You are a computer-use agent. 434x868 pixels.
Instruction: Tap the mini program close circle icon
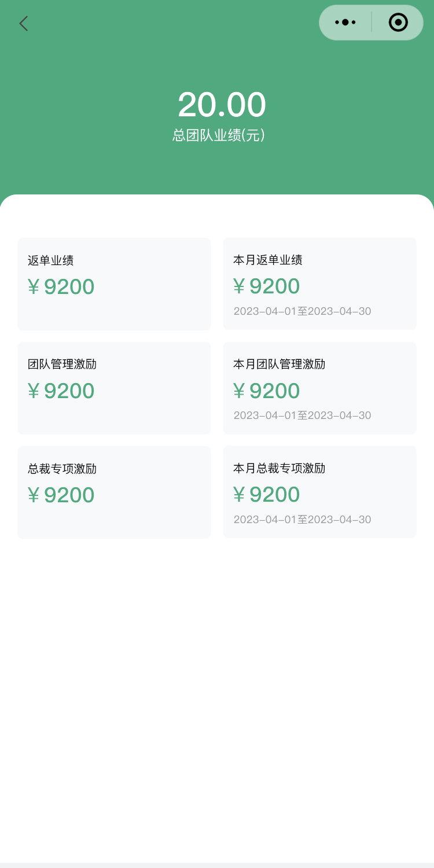[398, 23]
